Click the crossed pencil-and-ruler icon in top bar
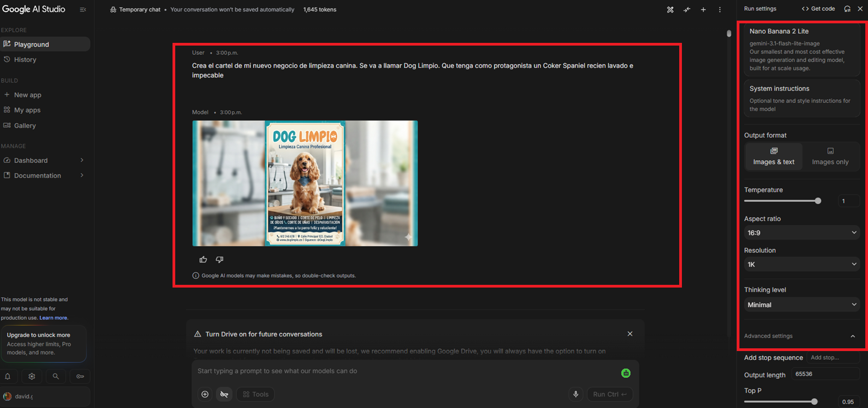 tap(671, 10)
